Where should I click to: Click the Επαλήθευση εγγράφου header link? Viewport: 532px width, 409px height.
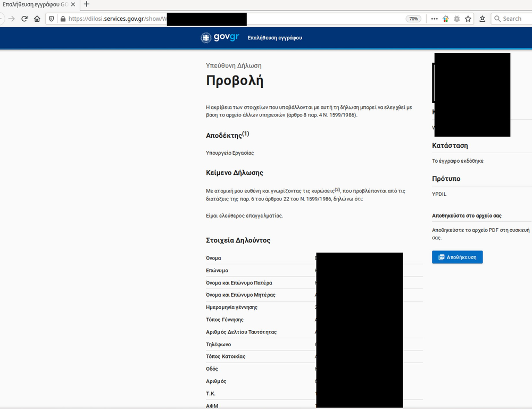click(275, 38)
